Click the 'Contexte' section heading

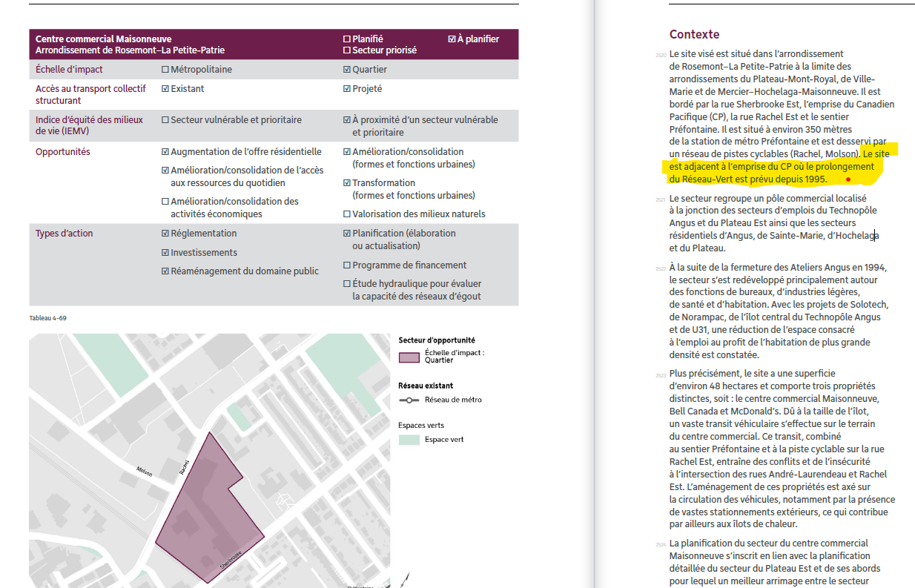694,34
